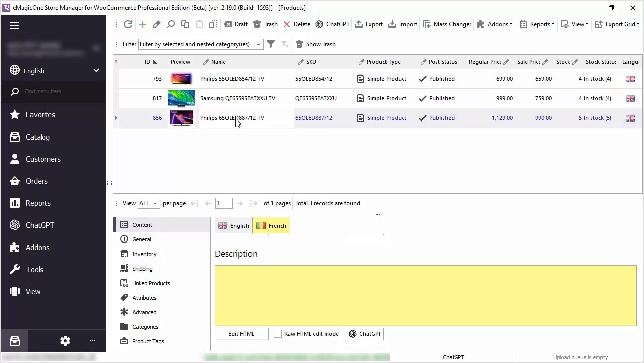Viewport: 644px width, 363px height.
Task: Switch to the English language tab
Action: [234, 226]
